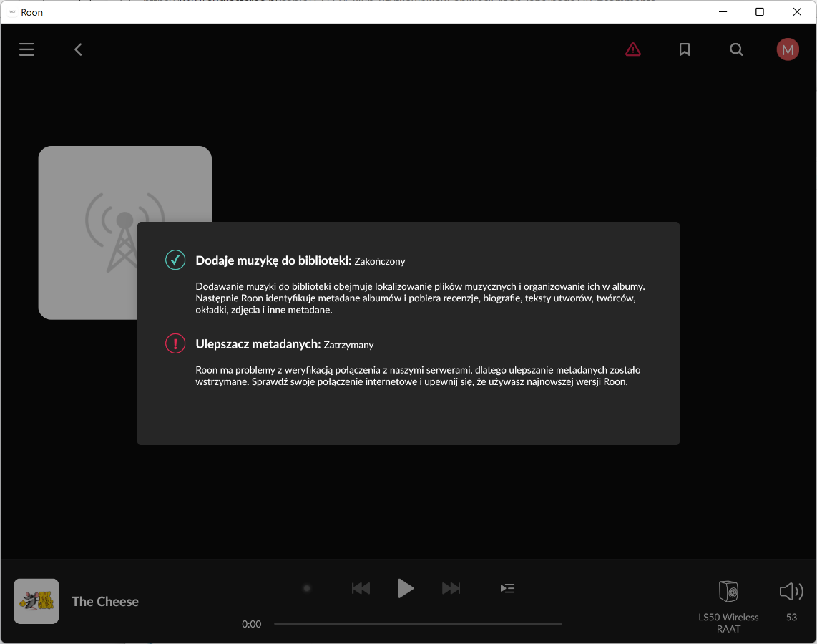Go back with the left arrow
The width and height of the screenshot is (817, 644).
(78, 49)
